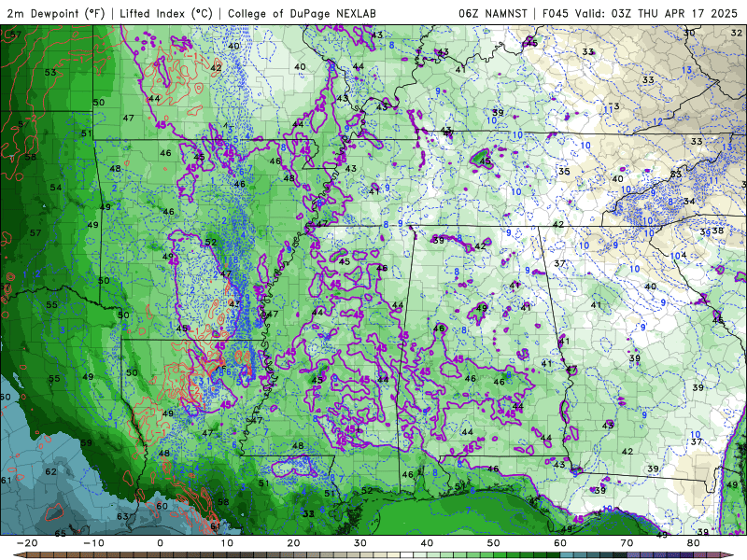The image size is (747, 560).
Task: Click the blue lifted index '12' label
Action: click(657, 122)
